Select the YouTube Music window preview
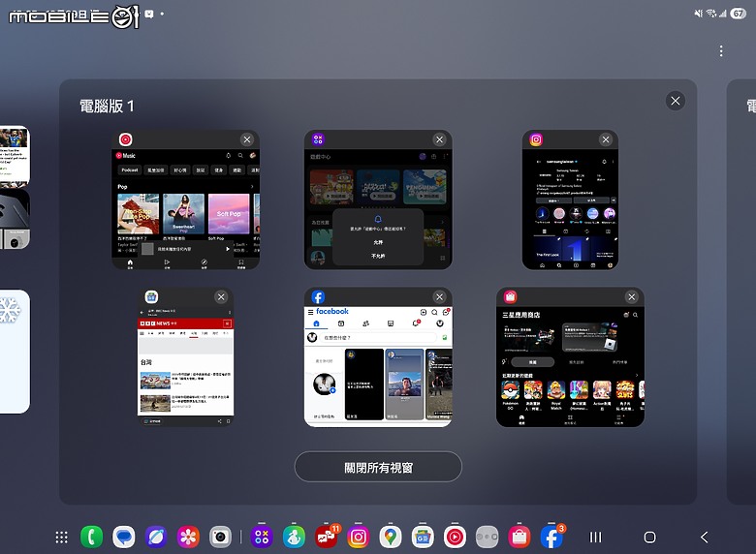This screenshot has height=554, width=756. point(186,209)
